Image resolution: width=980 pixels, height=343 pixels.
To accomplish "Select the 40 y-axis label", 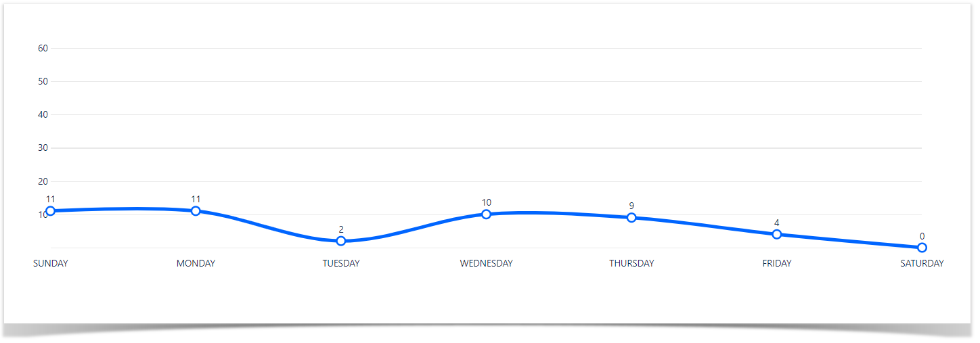I will [x=43, y=114].
